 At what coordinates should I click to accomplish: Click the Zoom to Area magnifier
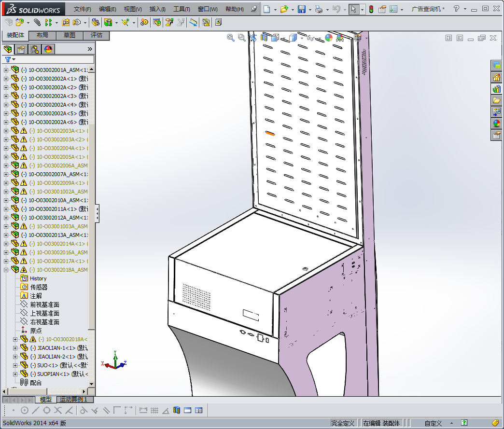(241, 38)
